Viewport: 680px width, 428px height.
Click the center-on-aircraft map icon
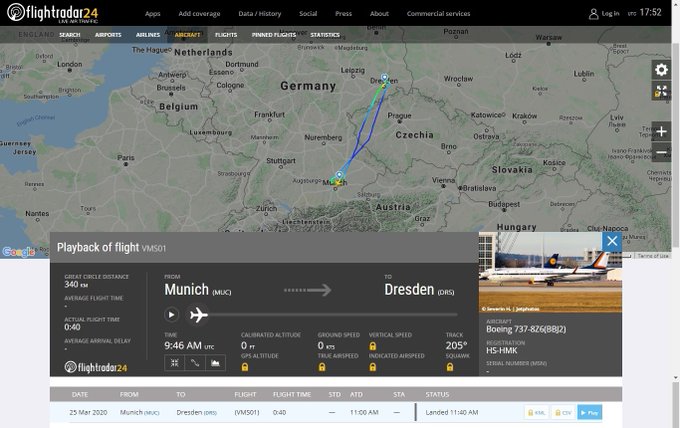(174, 363)
